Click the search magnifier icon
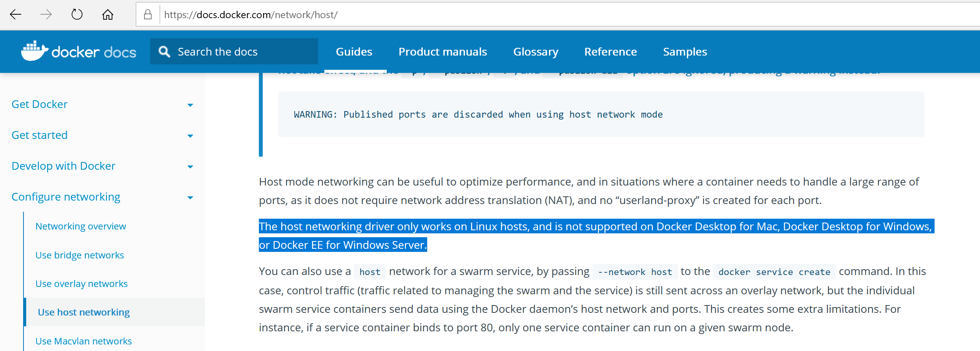Image resolution: width=980 pixels, height=351 pixels. [164, 52]
